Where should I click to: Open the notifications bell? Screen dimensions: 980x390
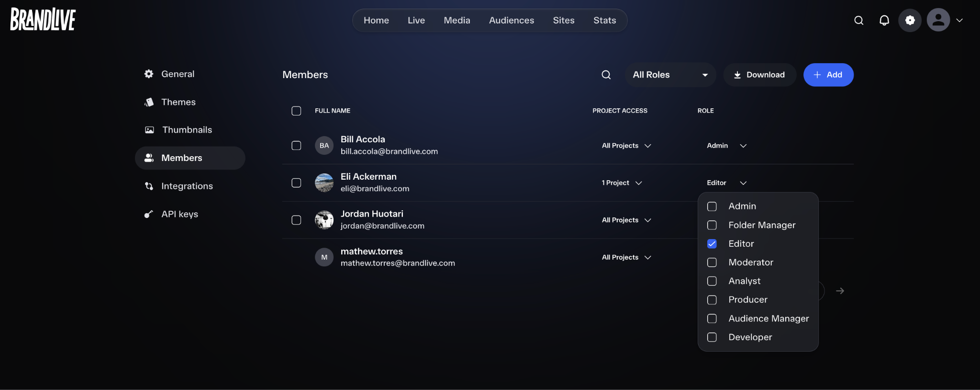pyautogui.click(x=884, y=20)
